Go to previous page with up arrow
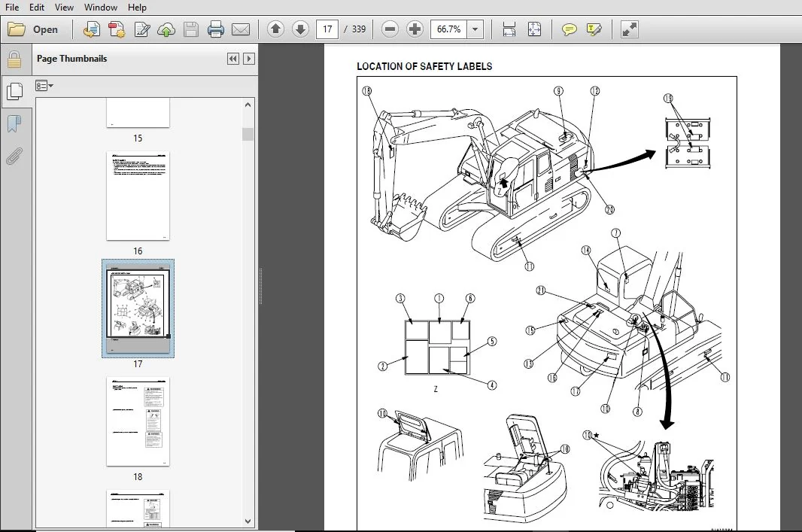This screenshot has height=532, width=802. pyautogui.click(x=275, y=29)
